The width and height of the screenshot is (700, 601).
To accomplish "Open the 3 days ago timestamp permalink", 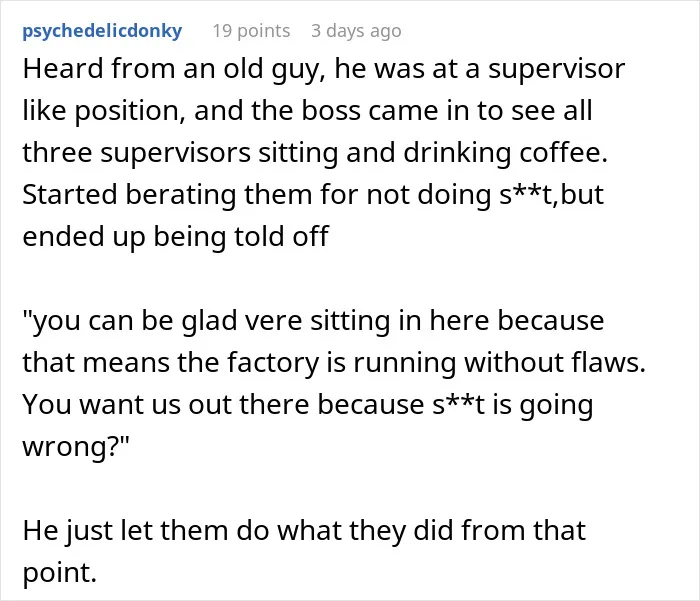I will pyautogui.click(x=356, y=31).
